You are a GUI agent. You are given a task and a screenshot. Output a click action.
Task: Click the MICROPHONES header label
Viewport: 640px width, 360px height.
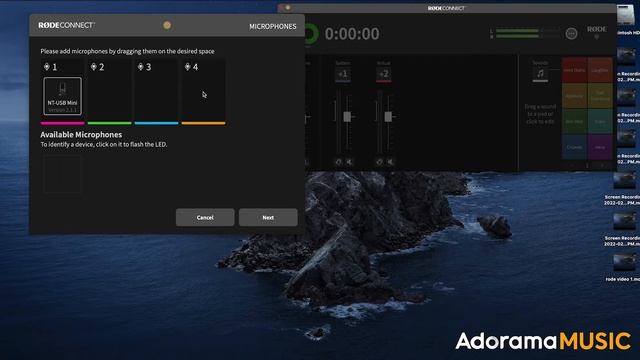pos(273,26)
